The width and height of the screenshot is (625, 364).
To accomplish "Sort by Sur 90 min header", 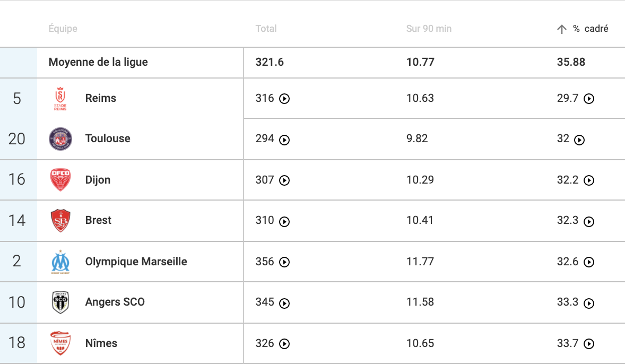I will (429, 29).
